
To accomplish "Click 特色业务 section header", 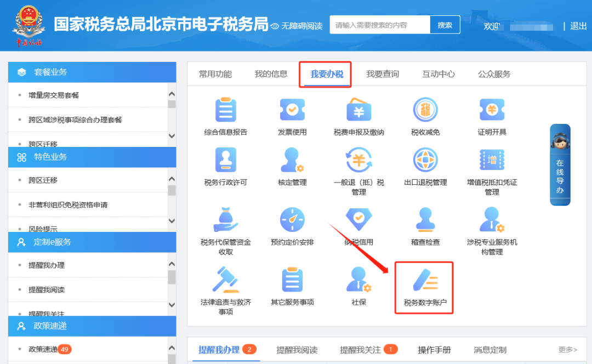I will 92,157.
